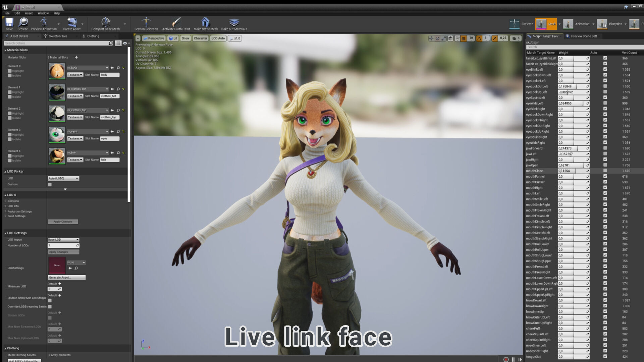The width and height of the screenshot is (644, 362).
Task: Open the LOD Auto (LOD0) dropdown
Action: [63, 178]
